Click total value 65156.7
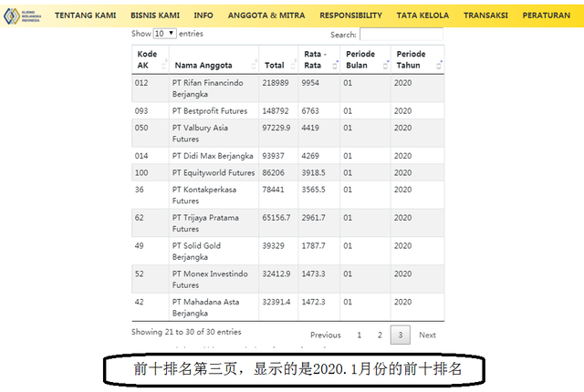Viewport: 584px width, 392px height. tap(276, 218)
